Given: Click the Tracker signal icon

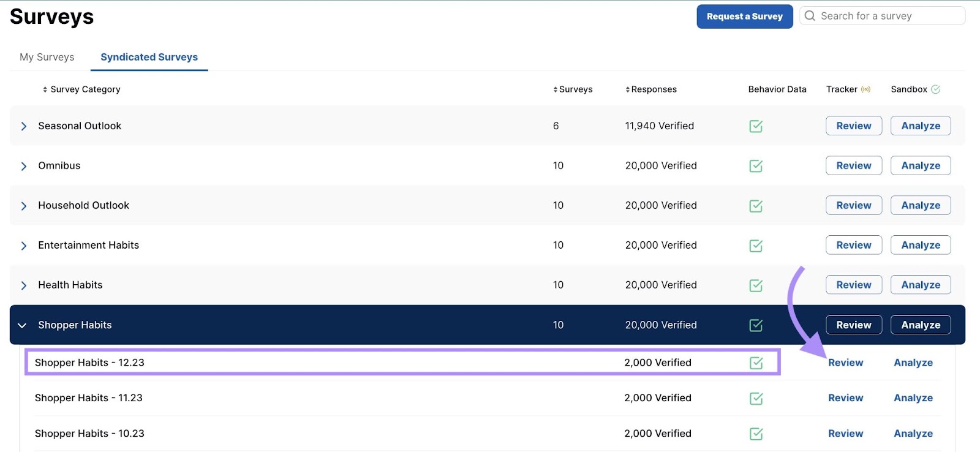Looking at the screenshot, I should [865, 89].
